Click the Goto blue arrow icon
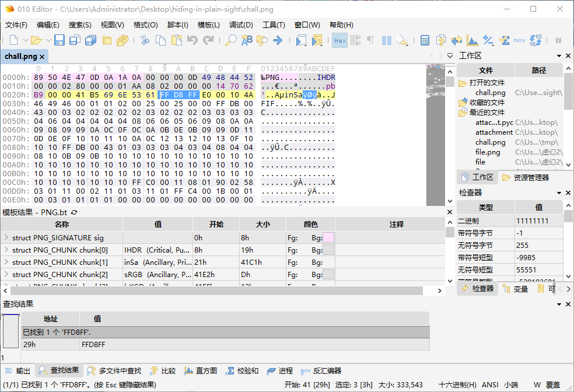Image resolution: width=574 pixels, height=392 pixels. (x=278, y=40)
